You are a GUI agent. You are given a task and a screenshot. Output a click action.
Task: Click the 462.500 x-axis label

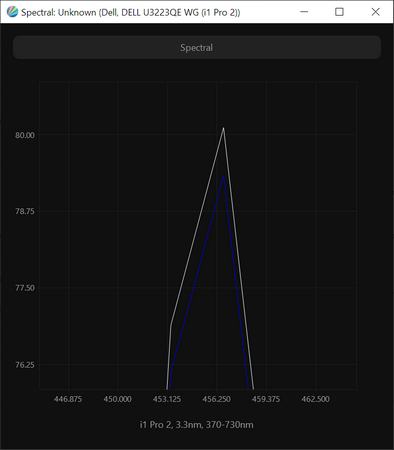click(x=315, y=399)
